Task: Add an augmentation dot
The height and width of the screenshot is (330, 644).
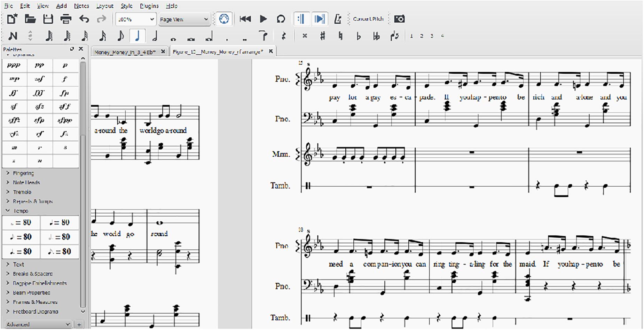Action: [x=227, y=39]
